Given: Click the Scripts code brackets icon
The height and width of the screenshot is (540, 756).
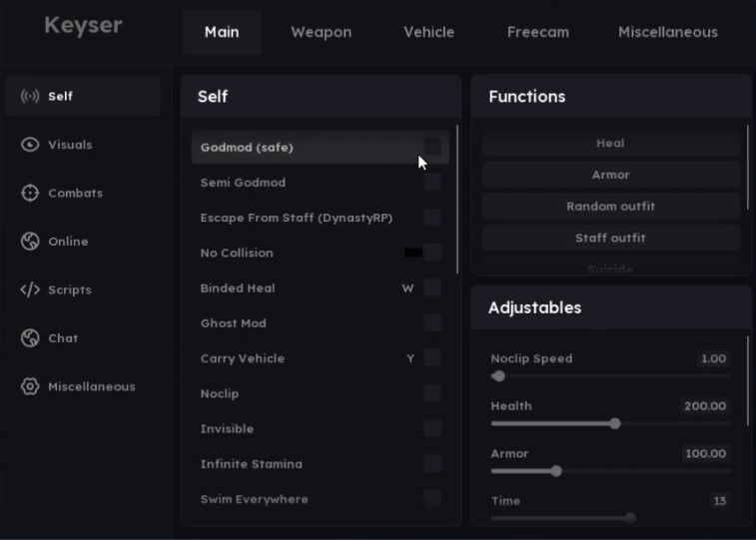Looking at the screenshot, I should point(30,289).
